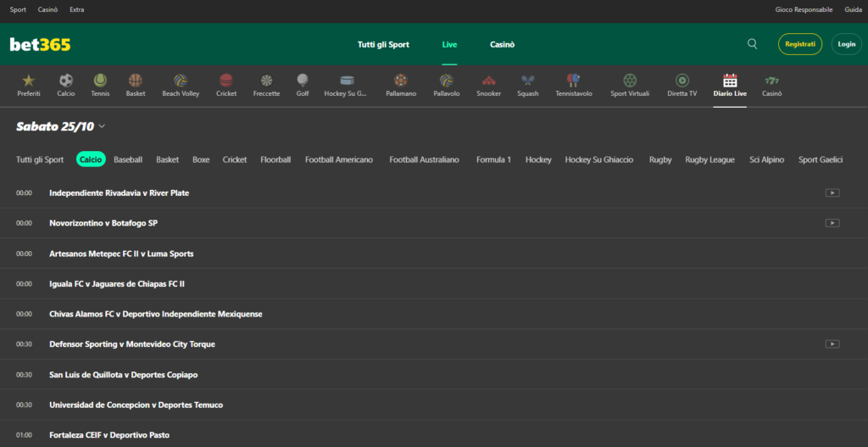The width and height of the screenshot is (868, 447).
Task: Filter the schedule by Baseball
Action: [128, 159]
